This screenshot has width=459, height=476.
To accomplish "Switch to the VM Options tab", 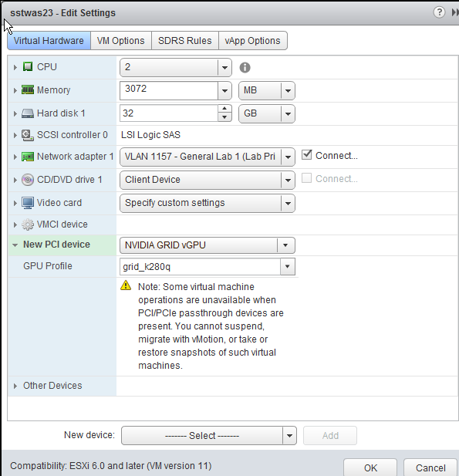I will [121, 41].
